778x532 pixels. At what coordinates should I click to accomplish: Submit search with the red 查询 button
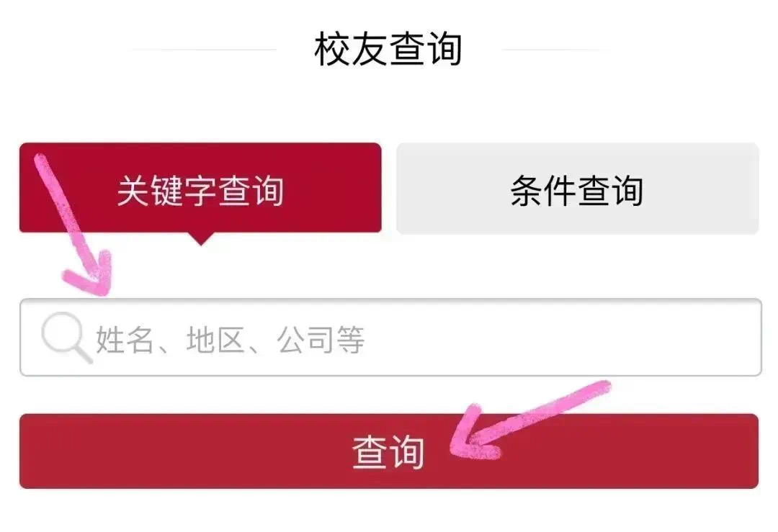point(389,451)
